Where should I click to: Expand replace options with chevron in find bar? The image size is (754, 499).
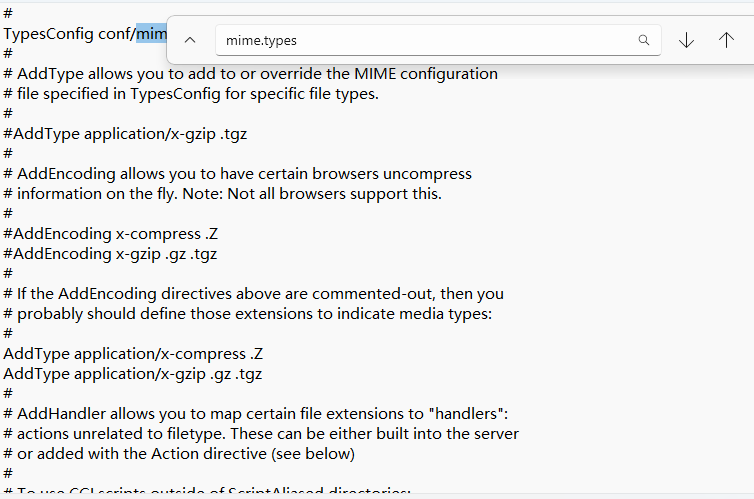tap(190, 40)
